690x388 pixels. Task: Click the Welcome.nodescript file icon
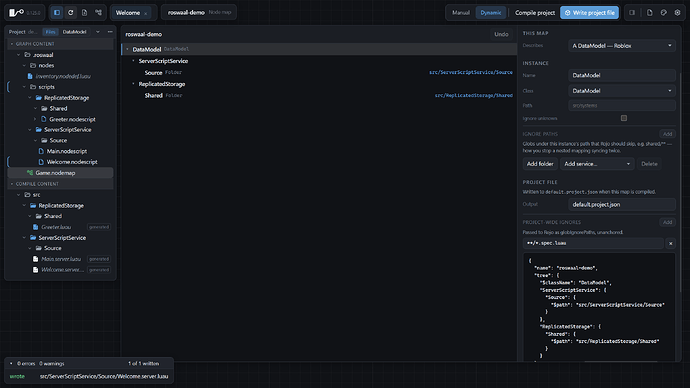point(41,162)
